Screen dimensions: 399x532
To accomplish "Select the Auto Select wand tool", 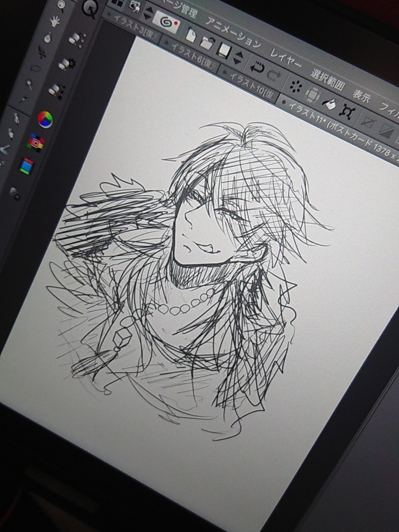I will click(x=29, y=84).
